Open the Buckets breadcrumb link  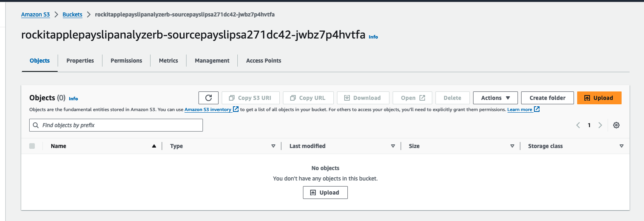72,14
